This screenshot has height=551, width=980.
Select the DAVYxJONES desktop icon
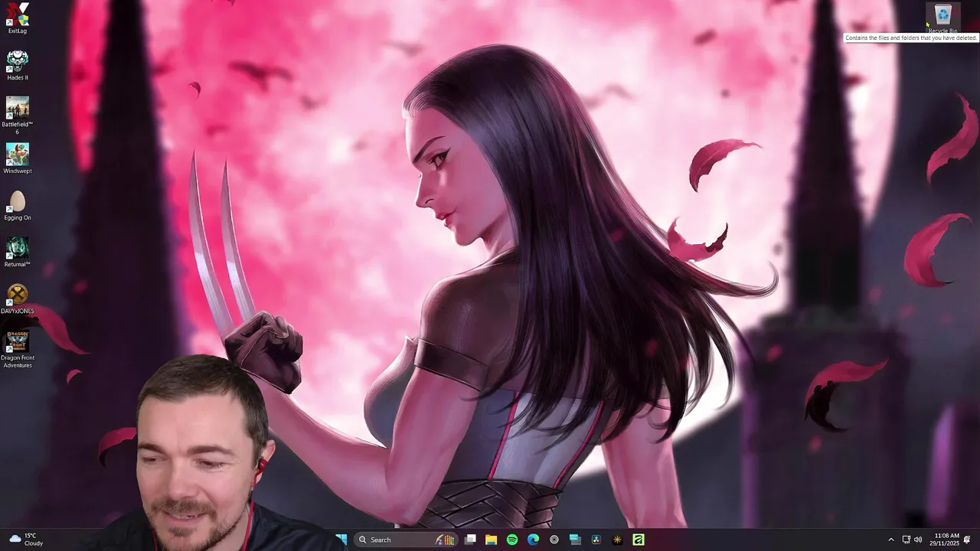(17, 298)
